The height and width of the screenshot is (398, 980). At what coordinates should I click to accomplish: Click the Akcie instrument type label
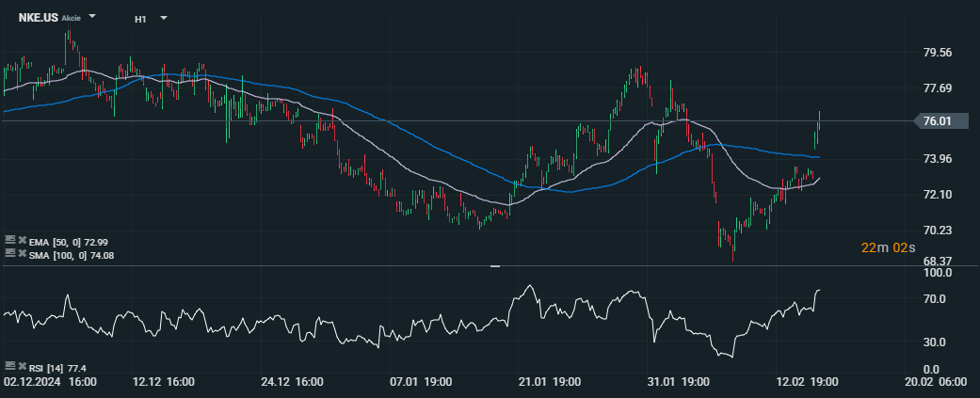pos(72,19)
